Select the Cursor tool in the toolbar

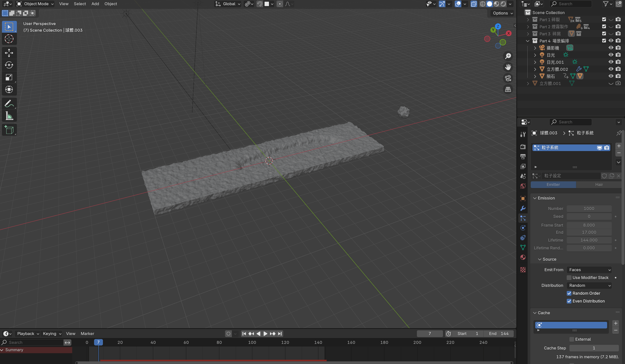(9, 39)
